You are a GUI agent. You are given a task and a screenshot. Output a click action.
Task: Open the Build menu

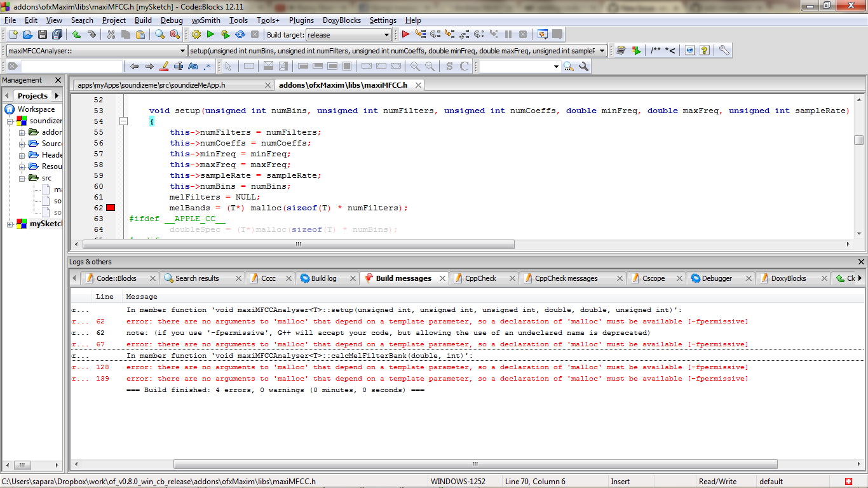[x=143, y=20]
